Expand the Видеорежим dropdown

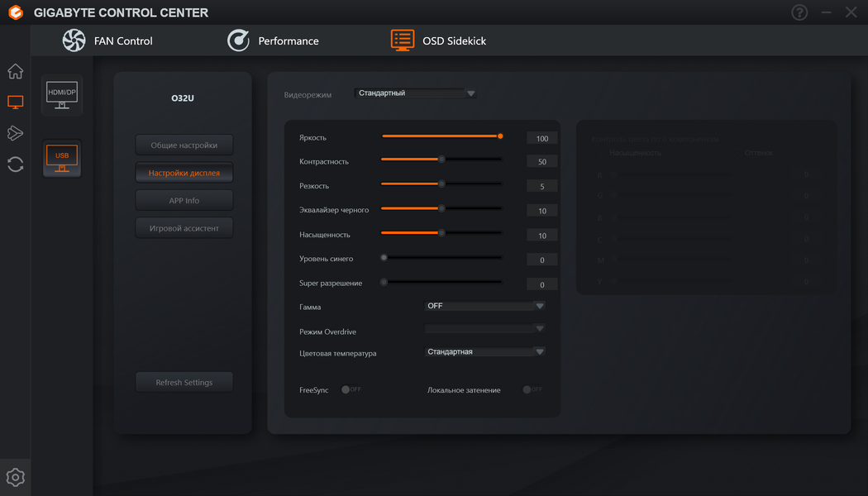pyautogui.click(x=415, y=93)
